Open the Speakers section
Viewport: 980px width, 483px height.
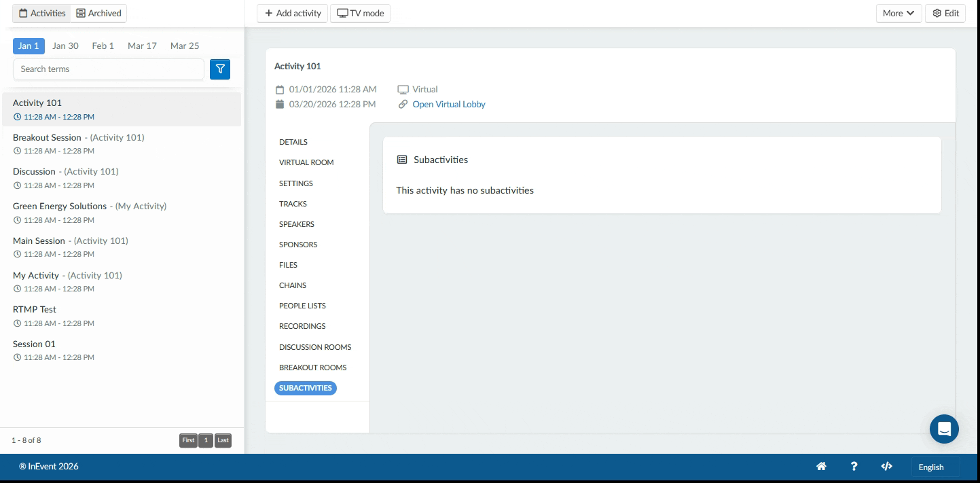coord(297,224)
